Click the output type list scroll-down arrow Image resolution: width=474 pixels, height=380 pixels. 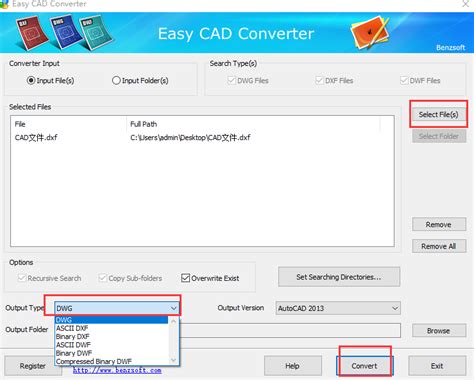(173, 360)
